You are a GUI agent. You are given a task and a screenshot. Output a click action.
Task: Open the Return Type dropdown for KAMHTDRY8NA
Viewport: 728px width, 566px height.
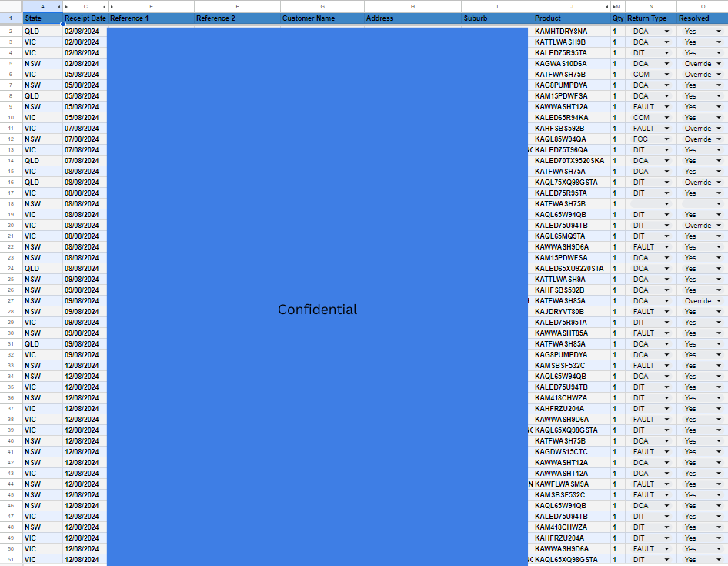666,31
